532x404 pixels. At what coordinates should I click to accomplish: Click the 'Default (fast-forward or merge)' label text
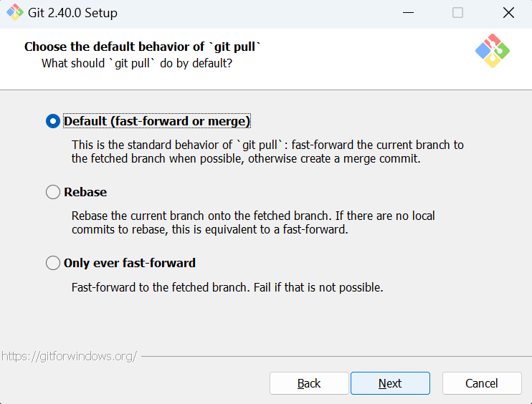pos(157,121)
